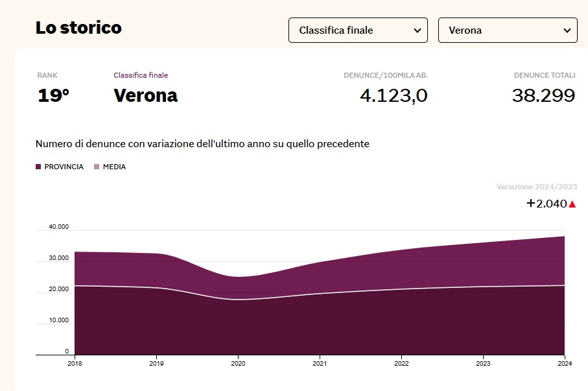Select the Lo storico section heading
588x391 pixels.
click(79, 29)
